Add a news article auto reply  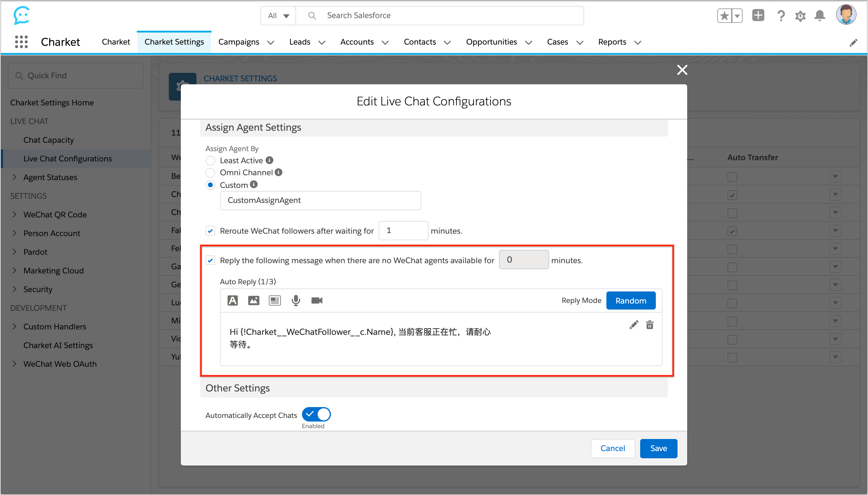pos(275,300)
